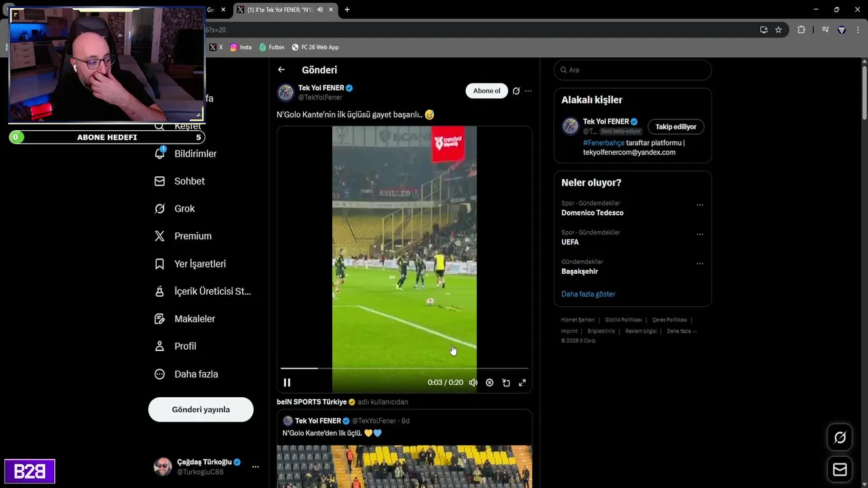
Task: Toggle video picture-in-picture icon
Action: point(506,383)
